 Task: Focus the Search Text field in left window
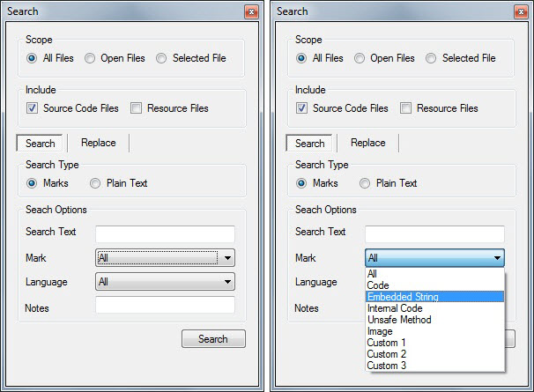pyautogui.click(x=165, y=233)
